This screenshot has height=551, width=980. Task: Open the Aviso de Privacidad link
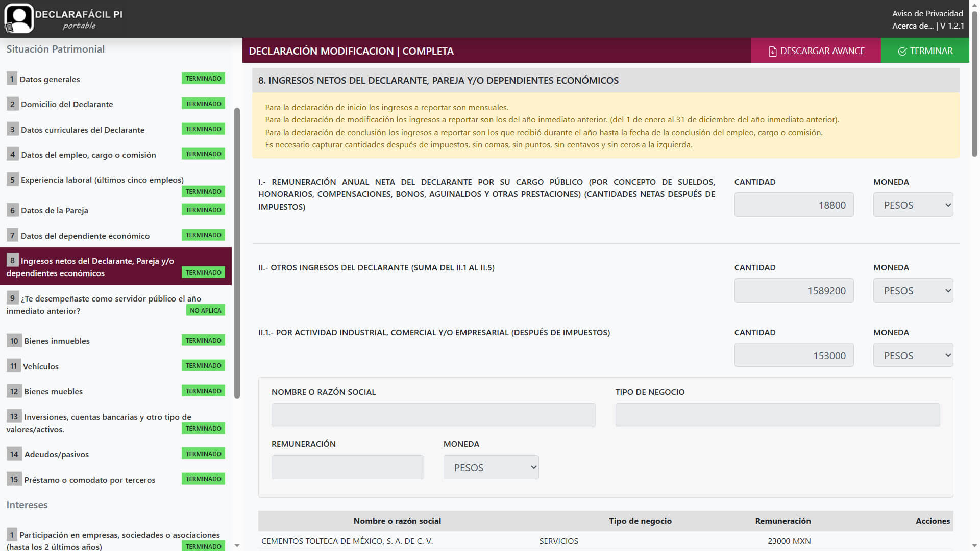pos(927,13)
